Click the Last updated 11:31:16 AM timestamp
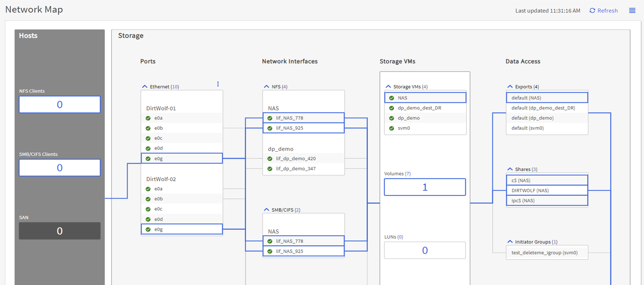Image resolution: width=644 pixels, height=285 pixels. click(x=548, y=11)
